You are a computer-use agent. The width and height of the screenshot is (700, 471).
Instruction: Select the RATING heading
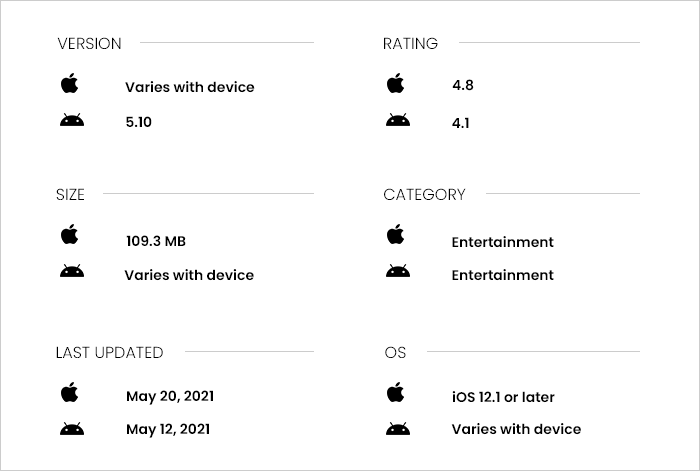[410, 44]
